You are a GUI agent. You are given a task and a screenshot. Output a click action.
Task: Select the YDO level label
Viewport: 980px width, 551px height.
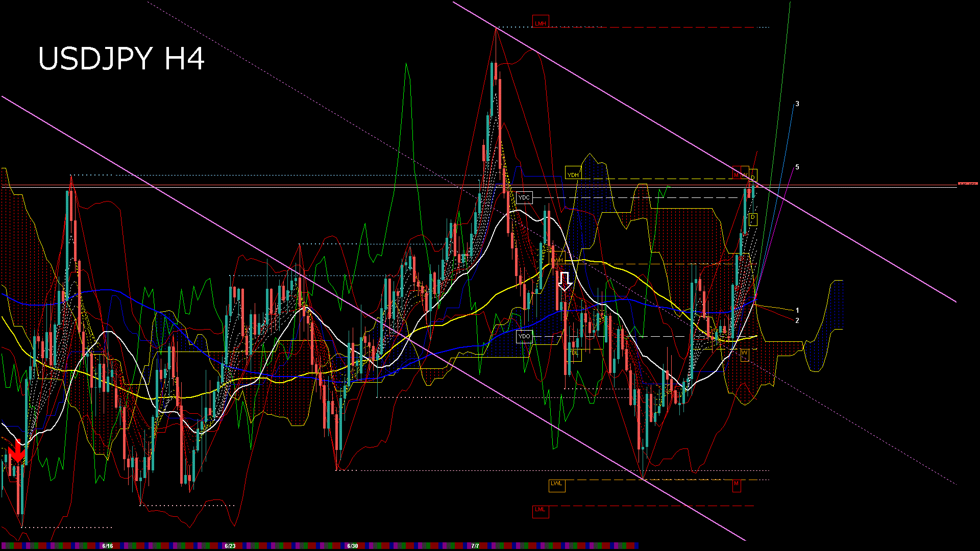point(524,337)
